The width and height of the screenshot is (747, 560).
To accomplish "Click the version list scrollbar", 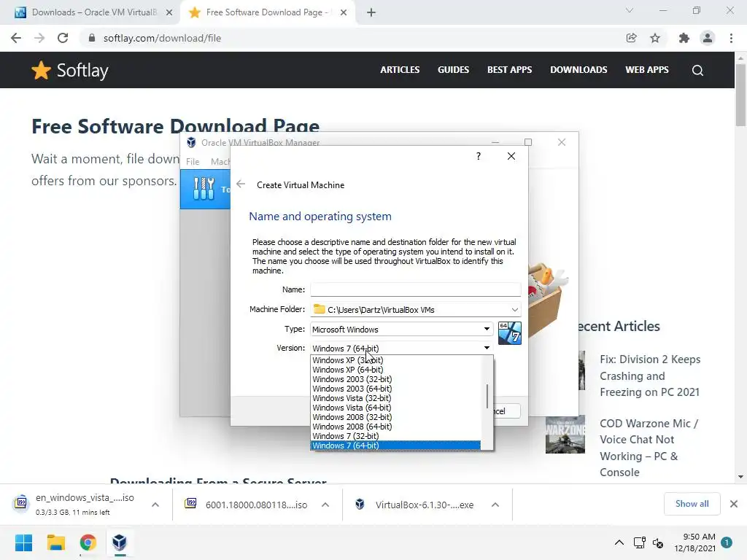I will click(487, 396).
